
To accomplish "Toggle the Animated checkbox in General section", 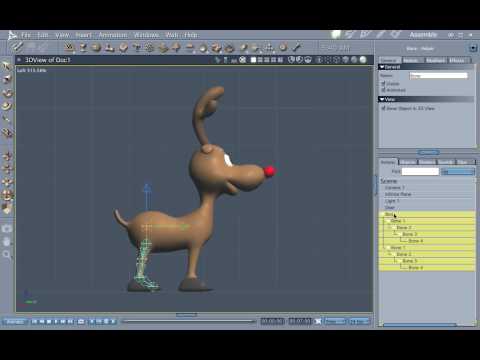I will pyautogui.click(x=383, y=90).
